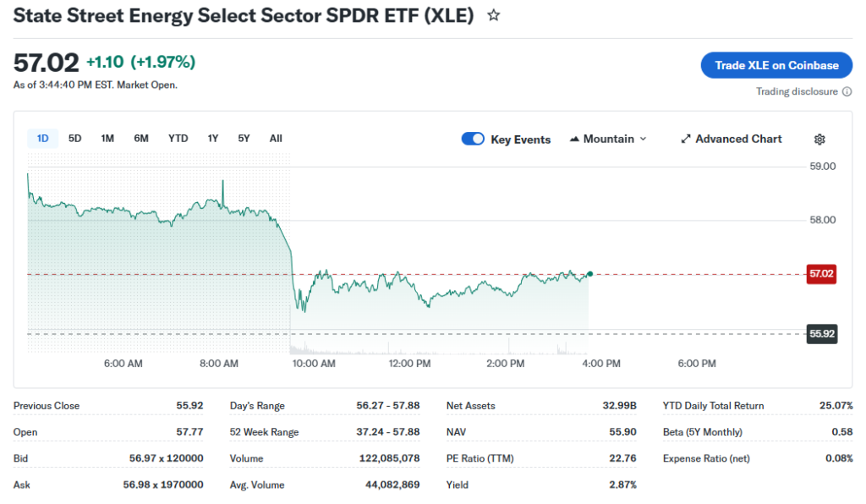
Task: Click the star icon to follow XLE
Action: click(494, 15)
